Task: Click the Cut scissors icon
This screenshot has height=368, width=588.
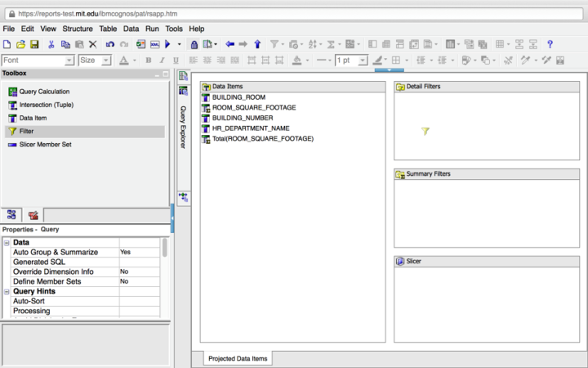Action: pyautogui.click(x=51, y=44)
